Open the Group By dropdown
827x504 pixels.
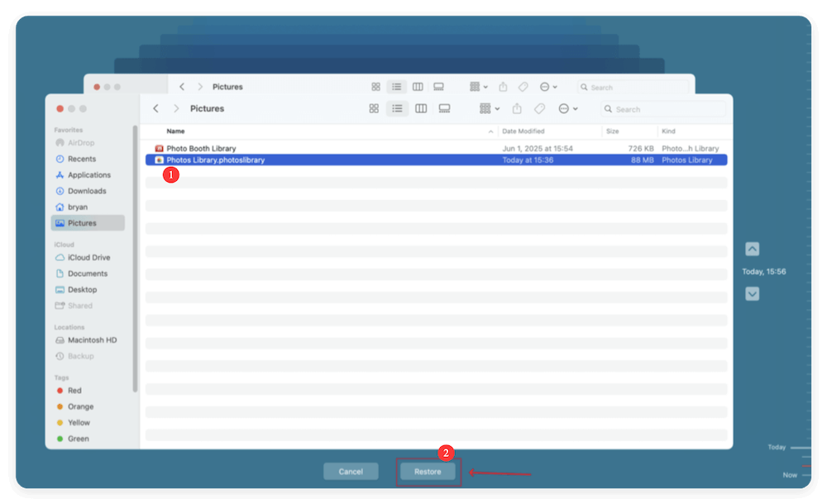click(x=488, y=108)
